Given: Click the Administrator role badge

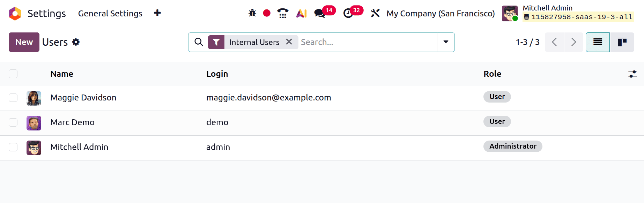Looking at the screenshot, I should (513, 146).
